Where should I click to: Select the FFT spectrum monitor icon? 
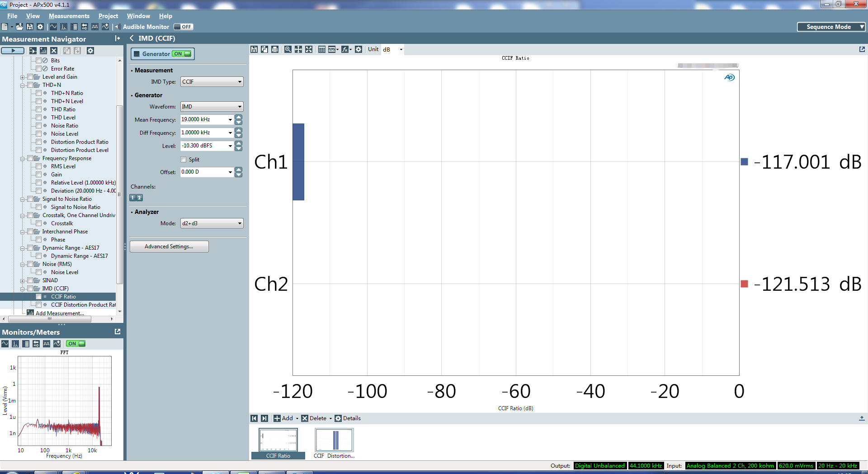15,344
